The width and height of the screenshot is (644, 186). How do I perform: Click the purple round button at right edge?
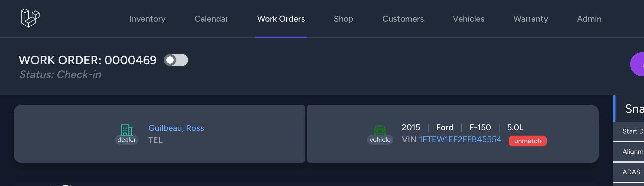click(x=637, y=64)
